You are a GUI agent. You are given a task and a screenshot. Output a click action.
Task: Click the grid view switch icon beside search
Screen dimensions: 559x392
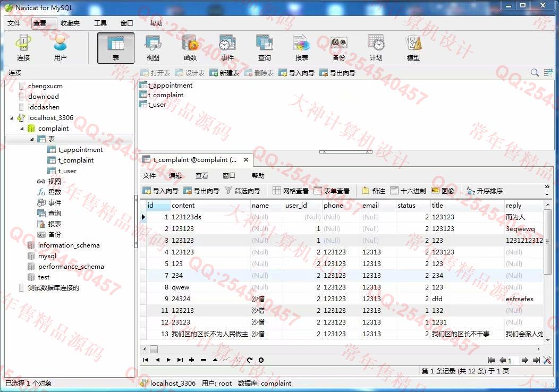coord(548,73)
